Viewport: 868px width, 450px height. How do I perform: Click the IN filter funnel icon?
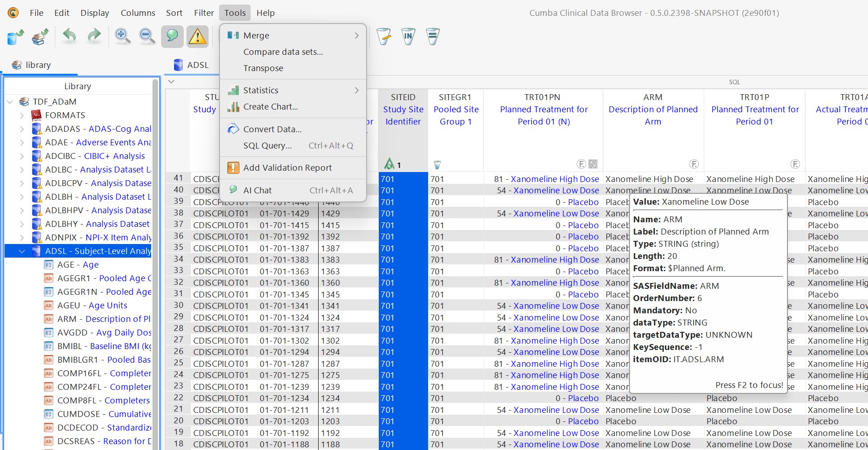(408, 36)
